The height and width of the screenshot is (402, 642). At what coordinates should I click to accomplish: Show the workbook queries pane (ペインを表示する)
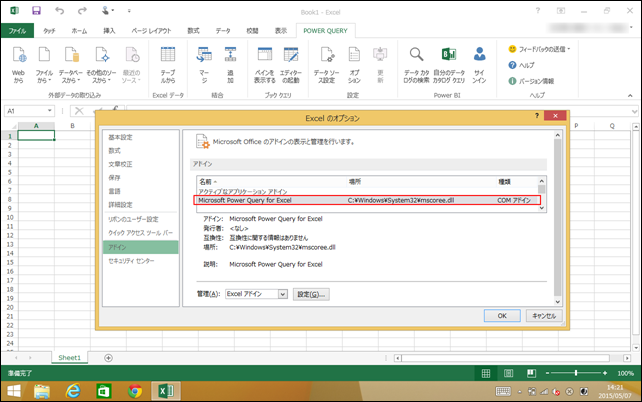pos(264,65)
